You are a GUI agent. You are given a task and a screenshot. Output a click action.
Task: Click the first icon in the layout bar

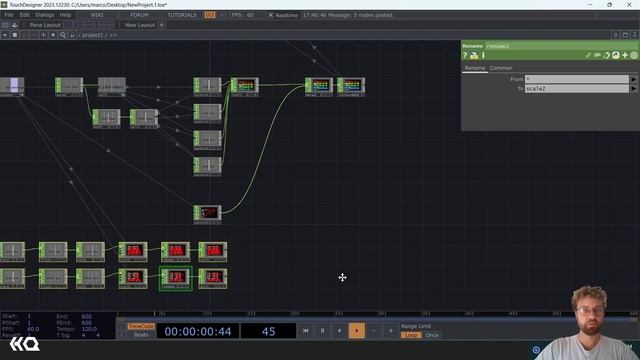pos(5,25)
